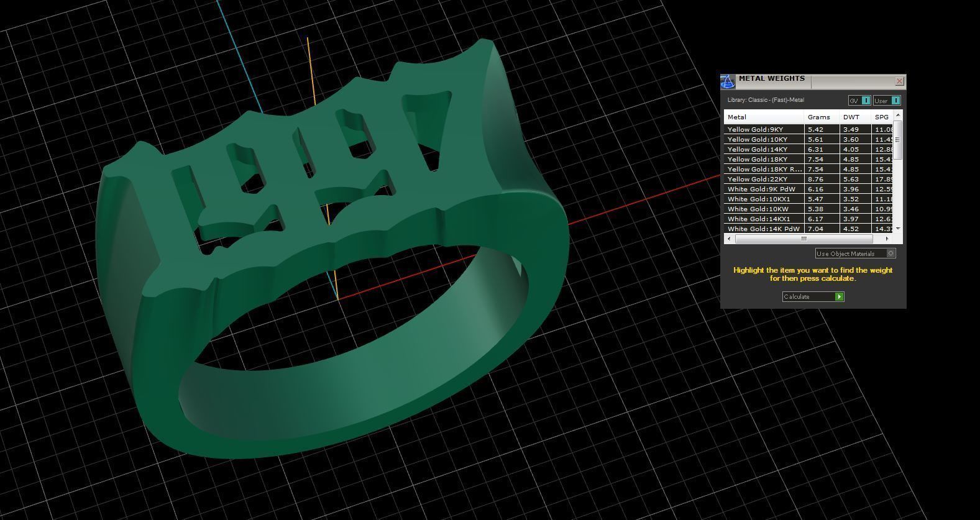
Task: Enable Use Object Materials option
Action: pyautogui.click(x=856, y=253)
